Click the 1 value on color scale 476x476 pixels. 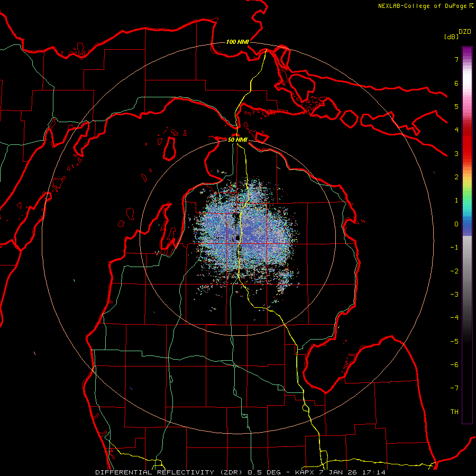click(456, 200)
